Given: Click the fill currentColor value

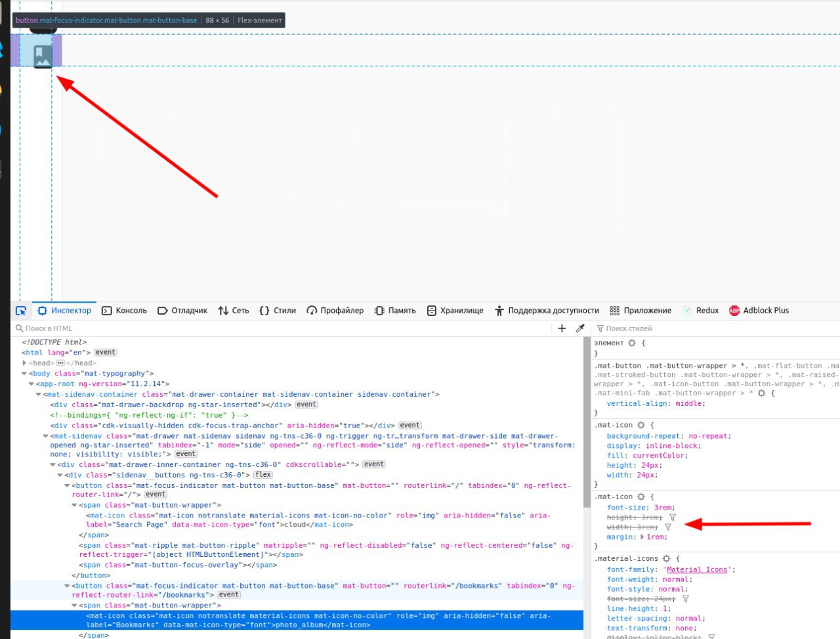Looking at the screenshot, I should [659, 456].
